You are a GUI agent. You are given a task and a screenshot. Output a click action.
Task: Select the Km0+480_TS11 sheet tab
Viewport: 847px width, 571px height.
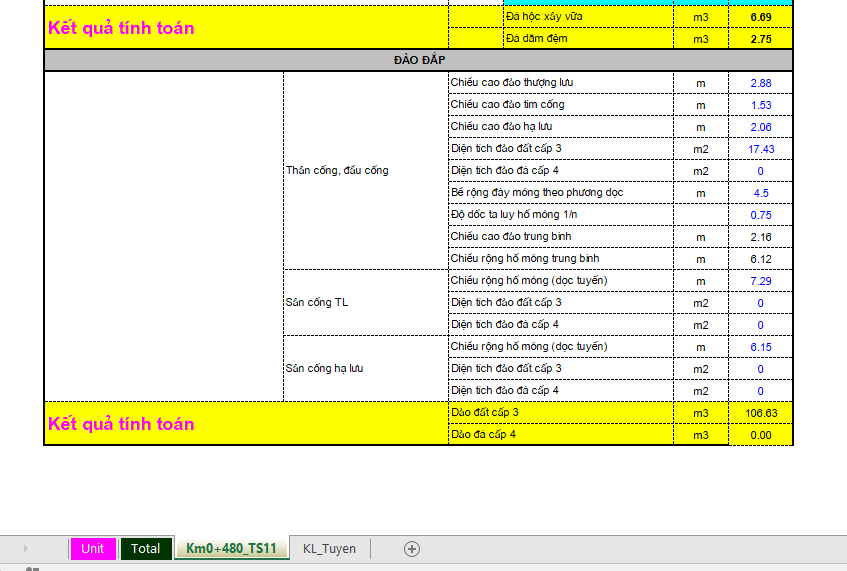point(231,549)
